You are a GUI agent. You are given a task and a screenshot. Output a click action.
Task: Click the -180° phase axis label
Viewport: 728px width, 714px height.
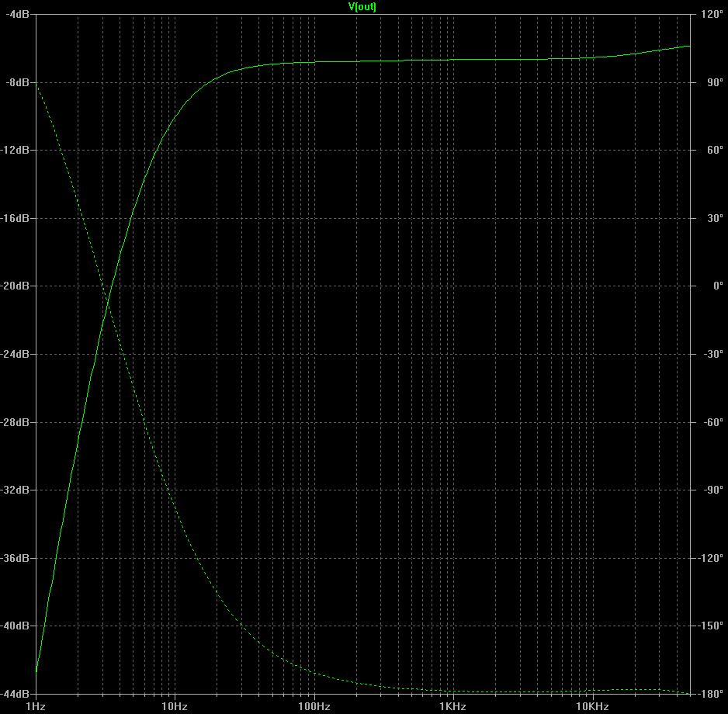711,694
